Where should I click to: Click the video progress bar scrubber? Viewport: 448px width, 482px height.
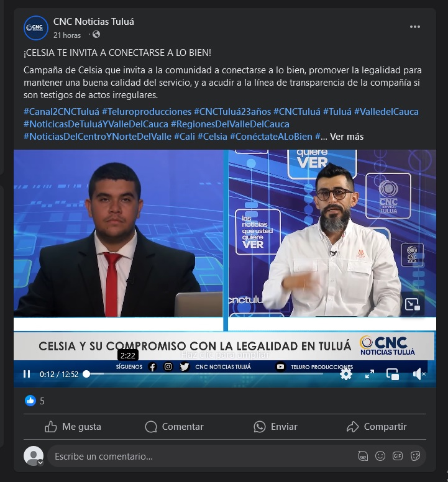coord(87,374)
